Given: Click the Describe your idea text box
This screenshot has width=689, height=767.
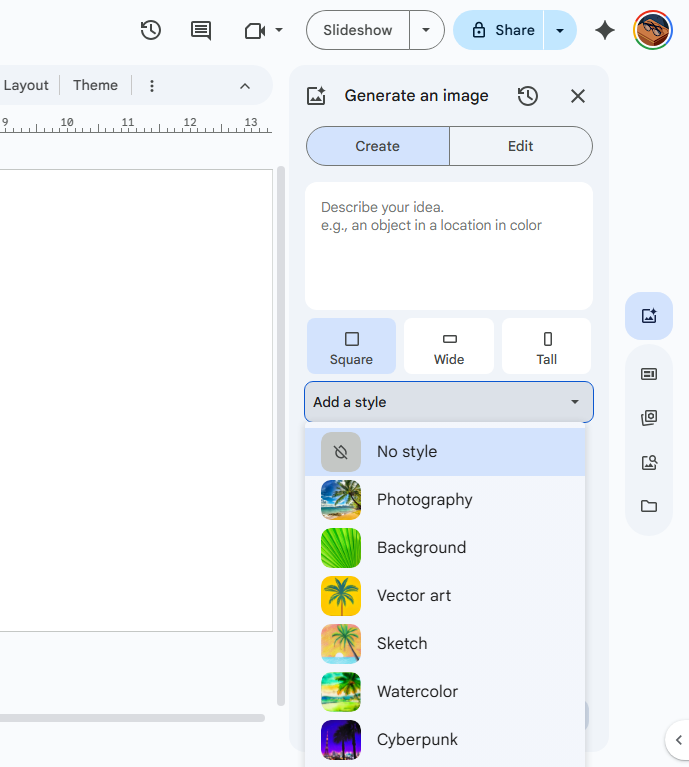Looking at the screenshot, I should coord(449,246).
